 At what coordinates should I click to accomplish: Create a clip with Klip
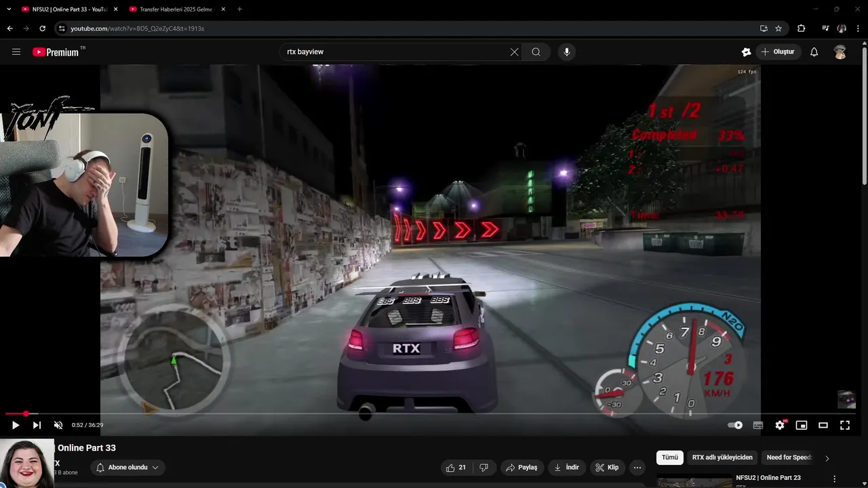607,468
